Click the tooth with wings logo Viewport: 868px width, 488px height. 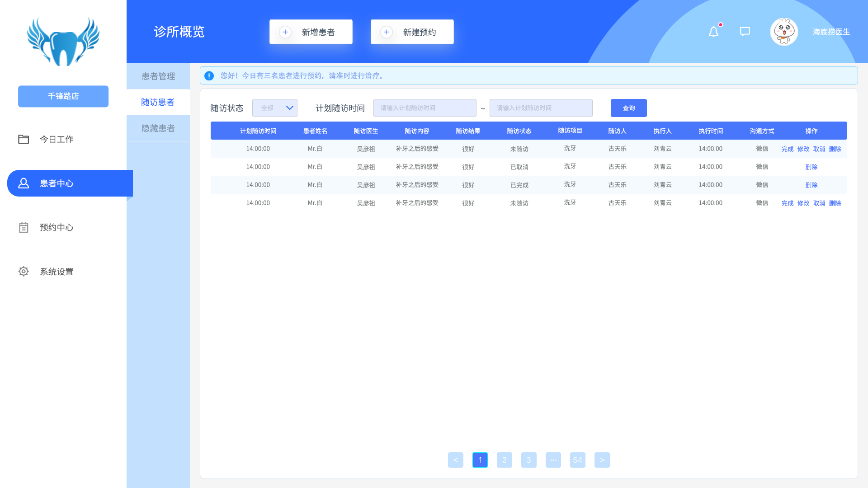(x=63, y=42)
